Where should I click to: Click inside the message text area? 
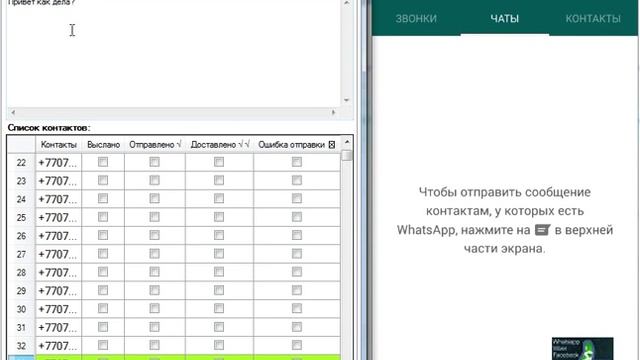click(173, 53)
